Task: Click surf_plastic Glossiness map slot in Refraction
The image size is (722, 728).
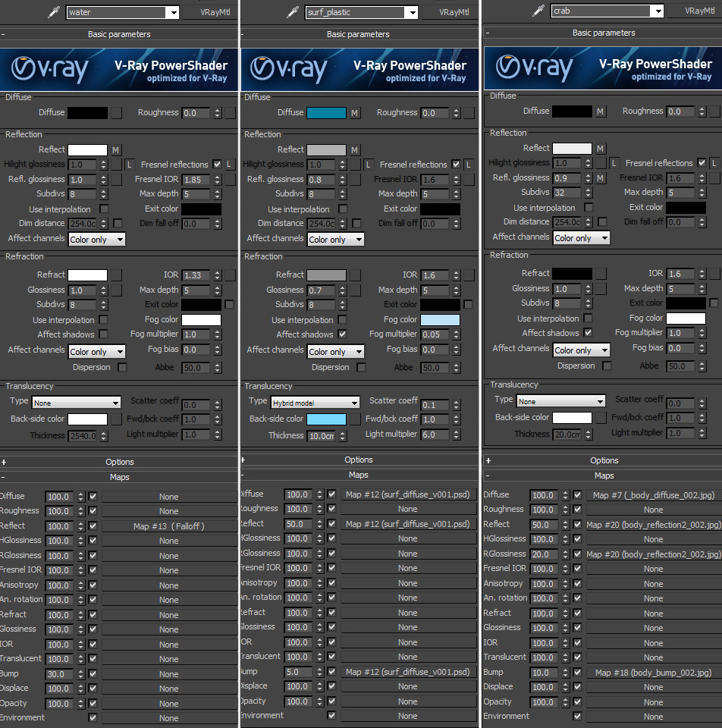Action: (x=355, y=290)
